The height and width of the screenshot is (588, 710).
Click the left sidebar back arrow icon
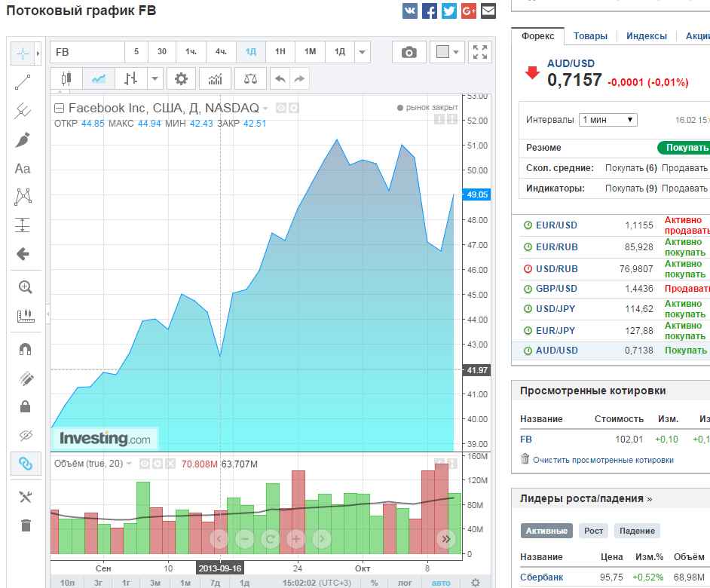23,254
